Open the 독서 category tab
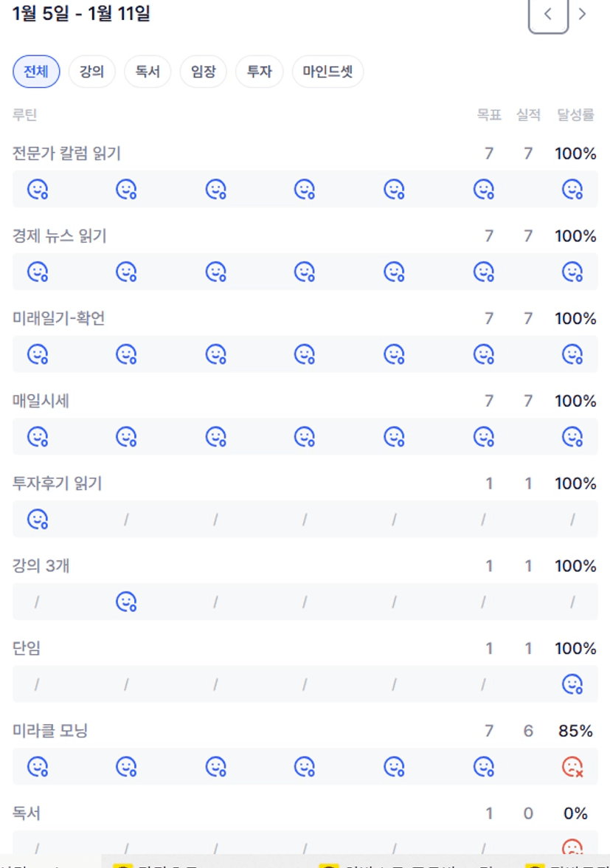Viewport: 610px width, 868px height. [148, 72]
